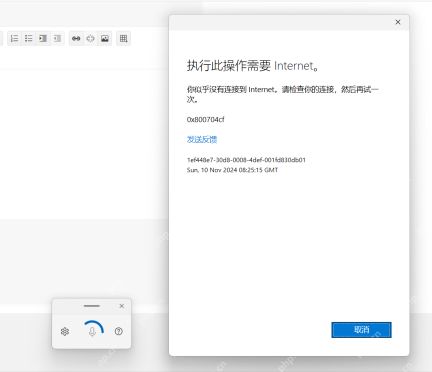Decrease indent using the editor toolbar icon
The height and width of the screenshot is (372, 432).
(57, 39)
